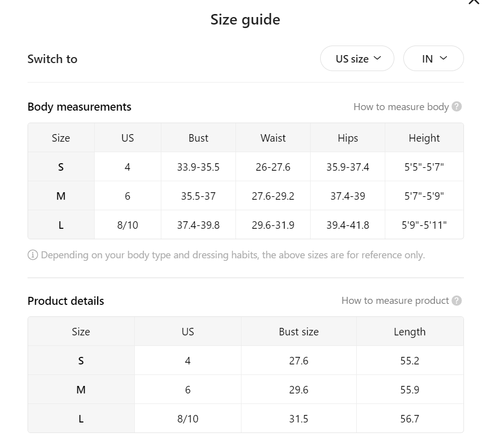The width and height of the screenshot is (483, 448).
Task: Click the Bust column header in Body measurements
Action: [198, 138]
